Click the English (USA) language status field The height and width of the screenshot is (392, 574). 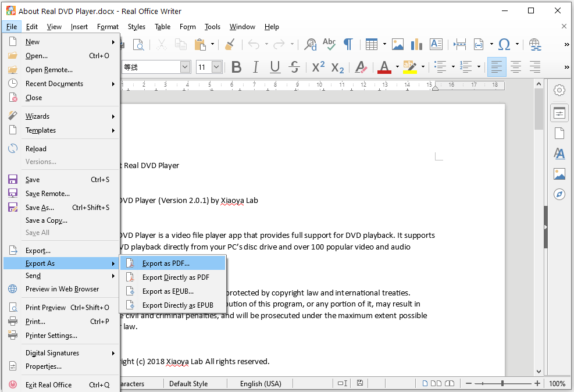(261, 384)
